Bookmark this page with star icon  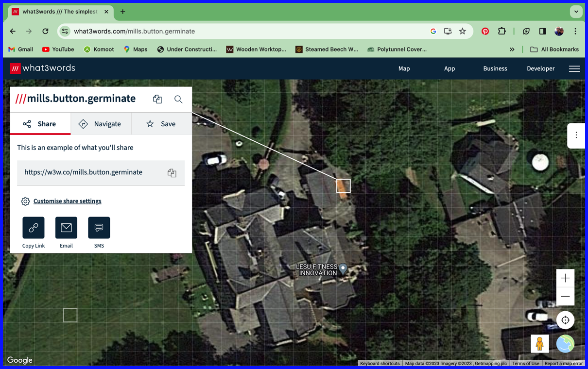coord(463,31)
